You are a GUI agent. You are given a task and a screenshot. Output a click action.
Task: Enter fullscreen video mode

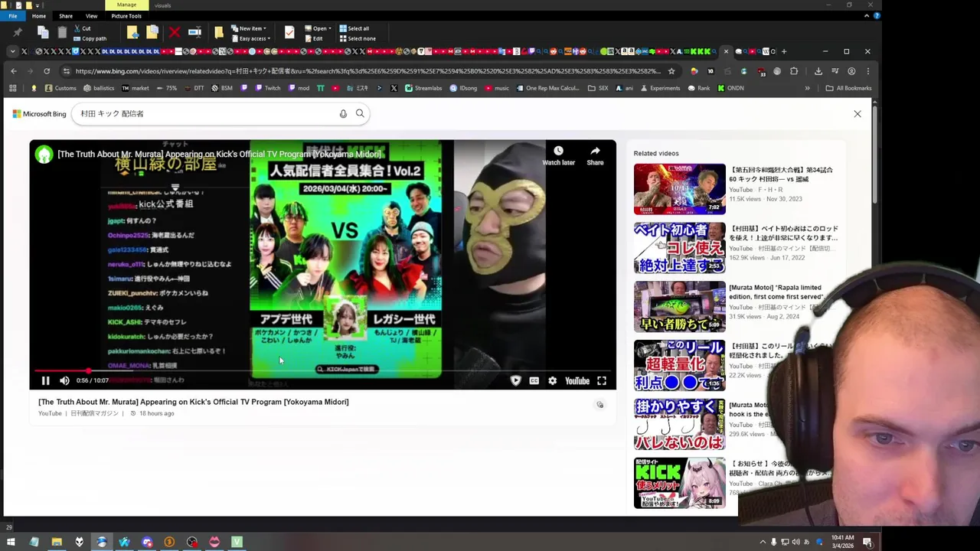tap(602, 380)
